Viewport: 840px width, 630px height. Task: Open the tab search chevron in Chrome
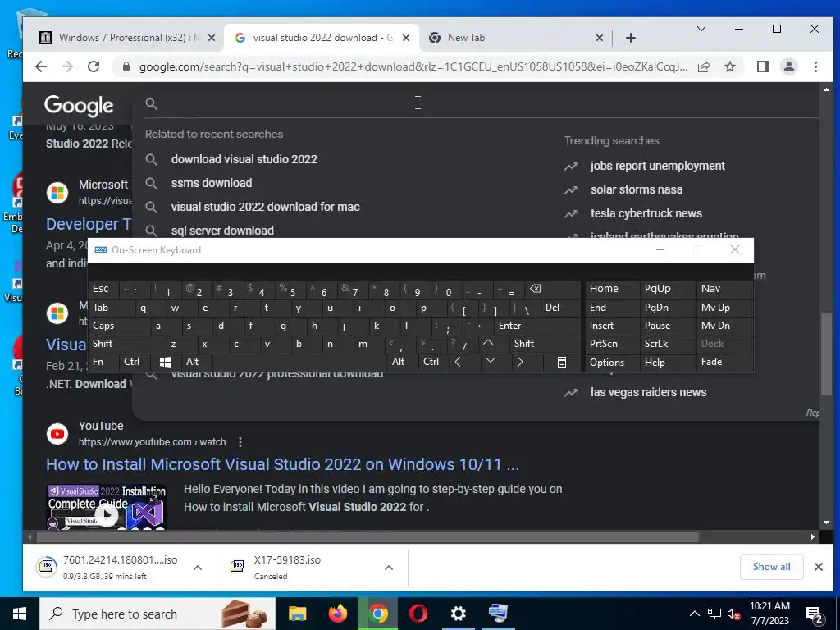701,29
